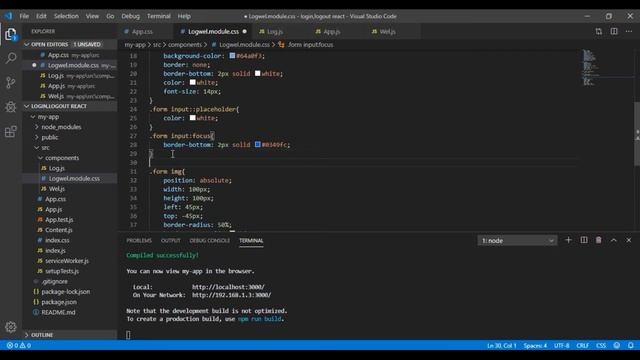Split the editor to the right
Screen dimensions: 640x360
point(614,31)
